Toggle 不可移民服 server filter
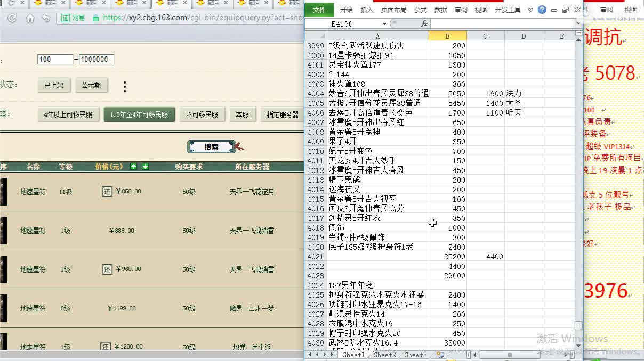This screenshot has height=361, width=644. (x=202, y=114)
